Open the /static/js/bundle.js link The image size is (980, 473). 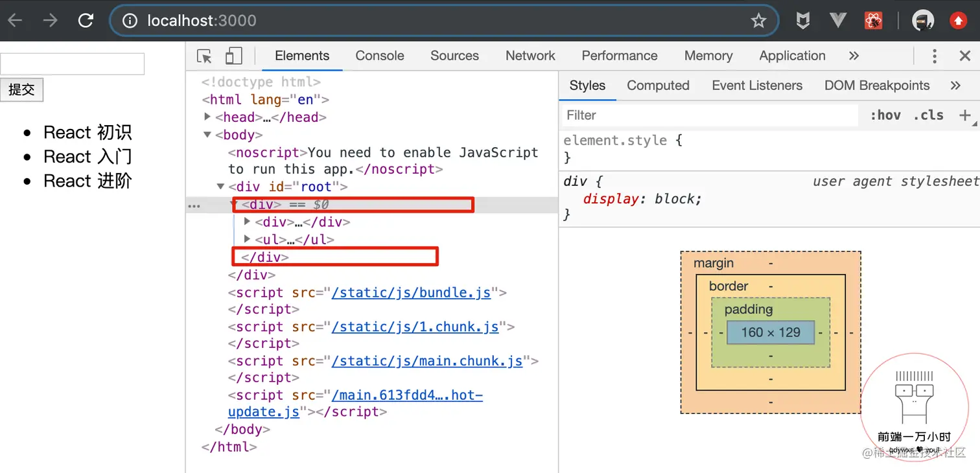pos(411,292)
